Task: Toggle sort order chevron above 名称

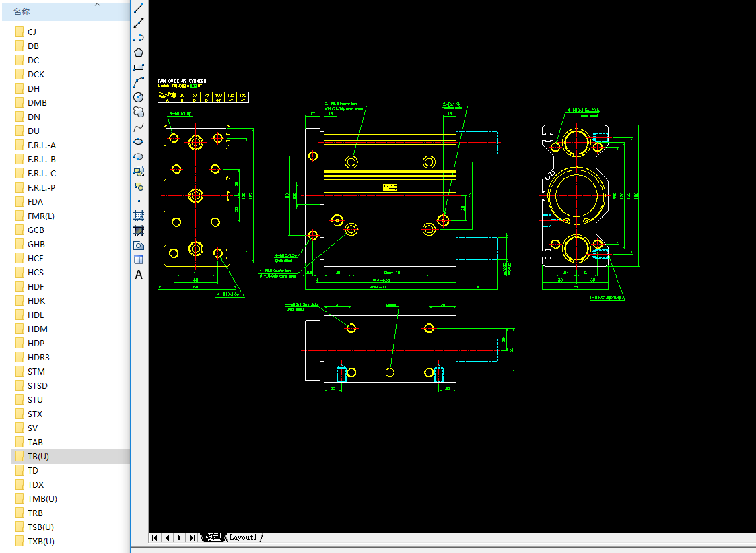Action: [98, 4]
